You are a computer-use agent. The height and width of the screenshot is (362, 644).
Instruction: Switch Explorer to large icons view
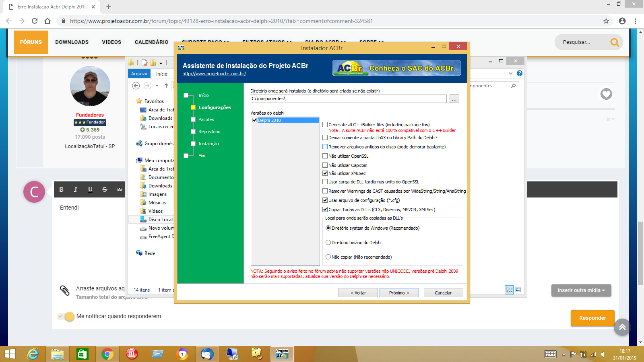[518, 290]
